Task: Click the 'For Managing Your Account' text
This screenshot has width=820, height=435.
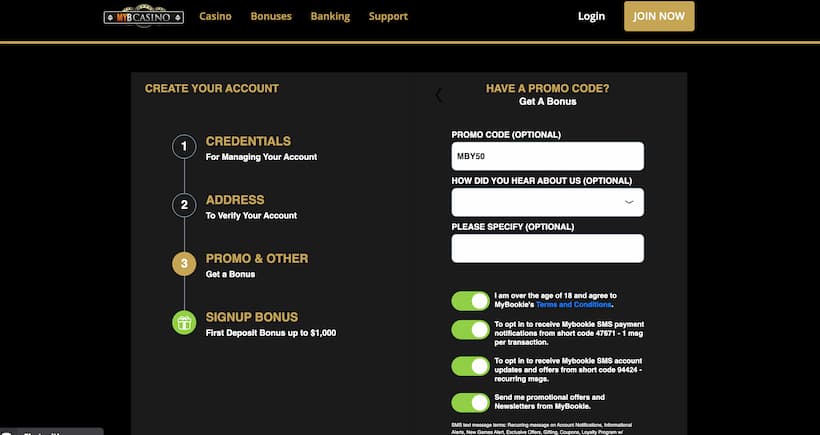Action: [261, 157]
